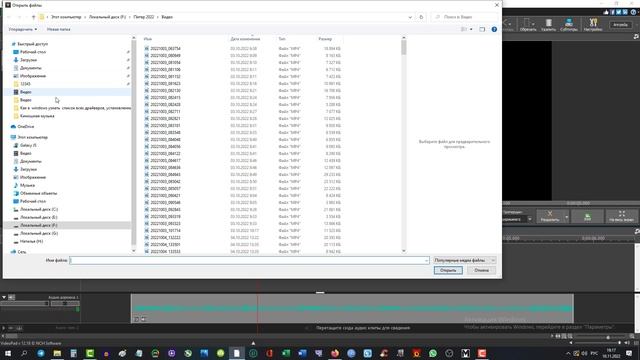
Task: Click the thumbs-up Like icon in VideoPad
Action: [606, 12]
